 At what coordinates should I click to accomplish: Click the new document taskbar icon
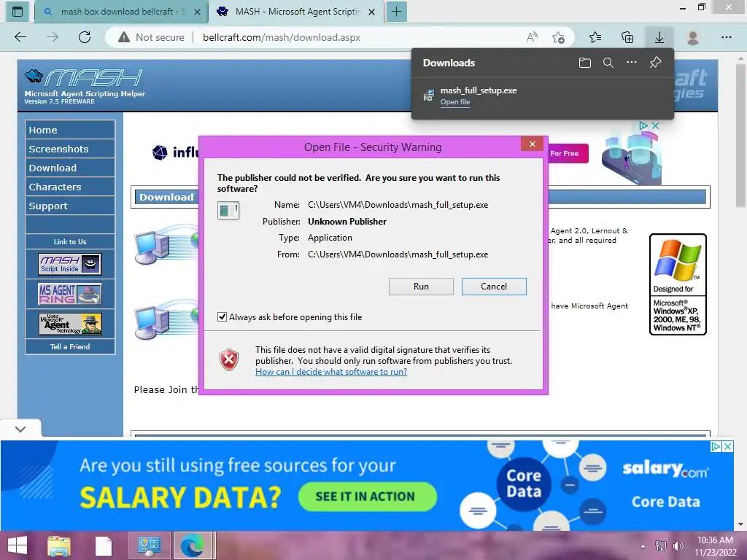[104, 545]
